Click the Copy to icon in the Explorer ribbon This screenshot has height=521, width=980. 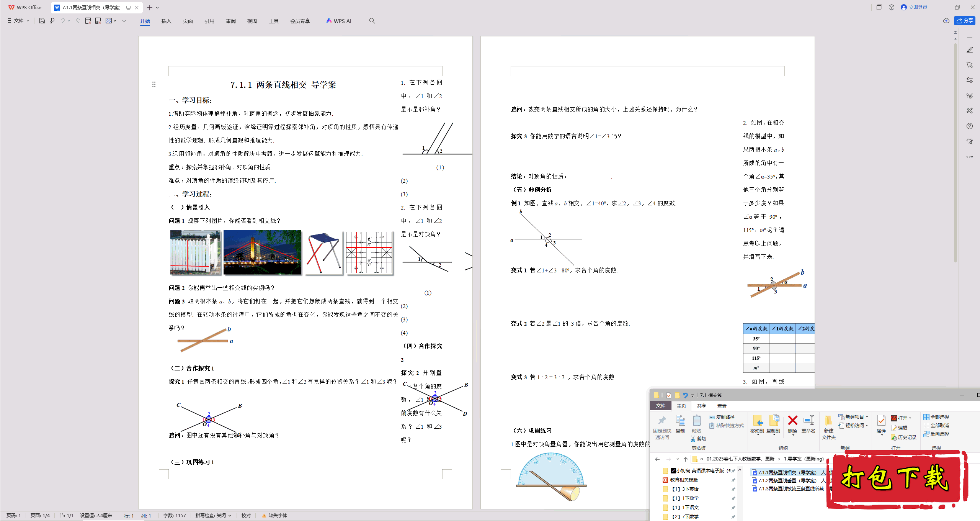tap(774, 421)
